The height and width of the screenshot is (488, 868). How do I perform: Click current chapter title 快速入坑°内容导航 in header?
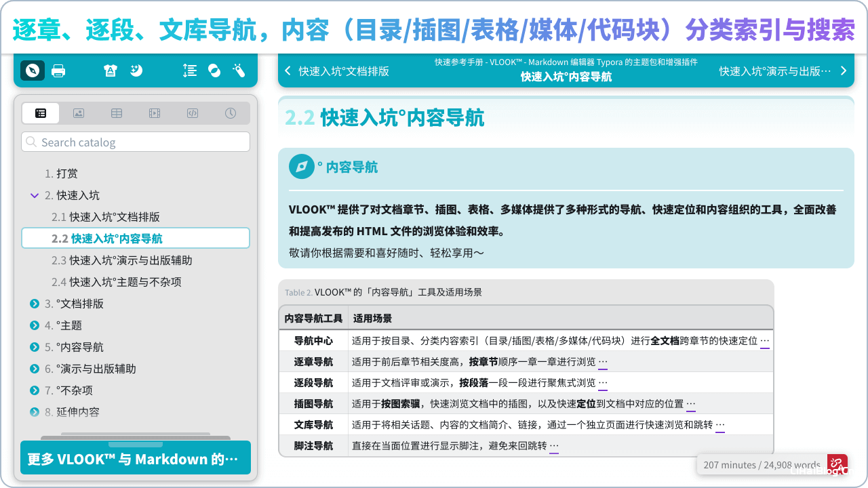566,77
